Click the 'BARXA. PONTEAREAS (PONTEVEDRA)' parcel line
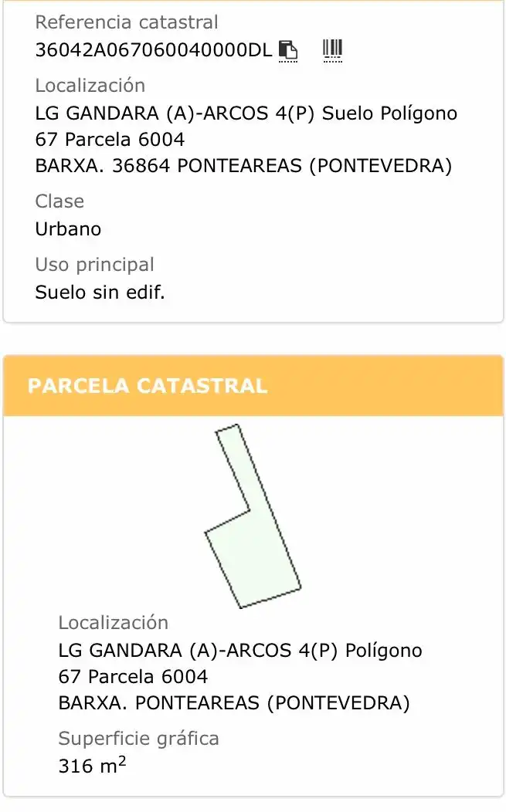Screen dimensions: 506x812 [x=234, y=702]
